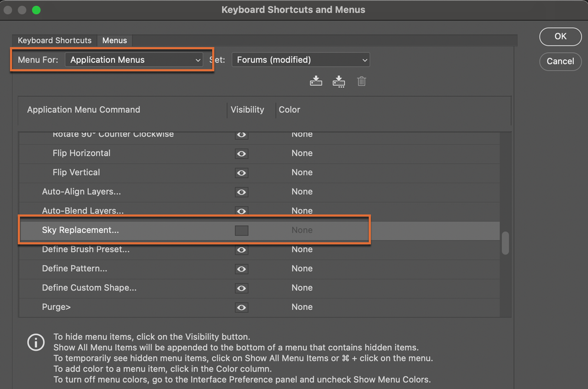Click the Color None value for Flip Horizontal
This screenshot has height=389, width=588.
tap(302, 153)
